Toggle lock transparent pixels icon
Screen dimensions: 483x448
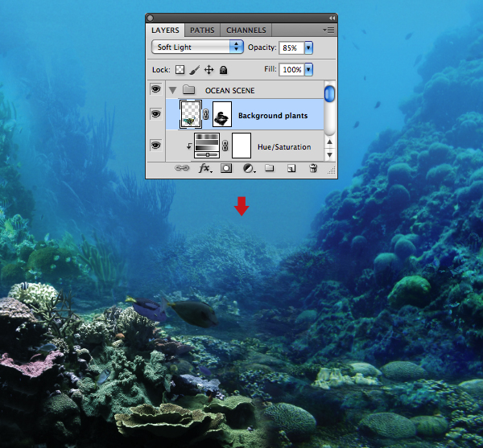(180, 70)
